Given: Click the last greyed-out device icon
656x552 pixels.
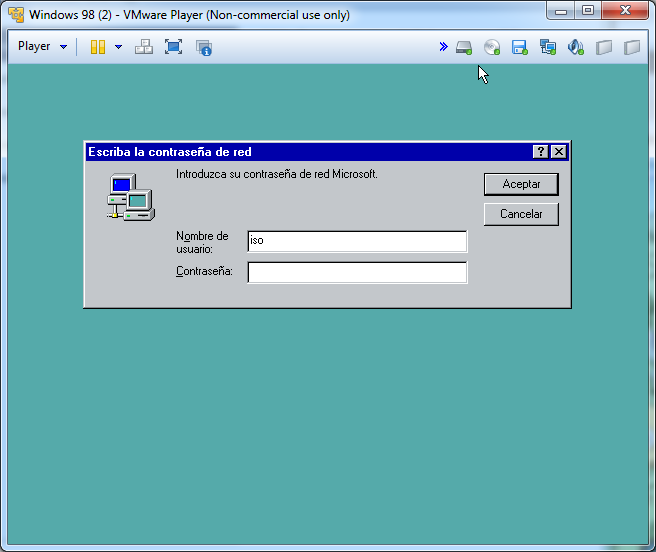Looking at the screenshot, I should [631, 47].
